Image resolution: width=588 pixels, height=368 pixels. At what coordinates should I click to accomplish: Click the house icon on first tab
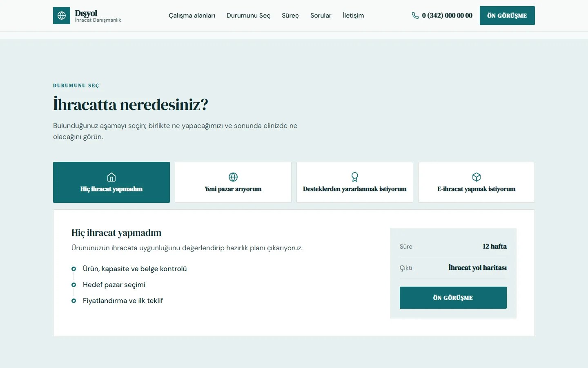[x=111, y=177]
